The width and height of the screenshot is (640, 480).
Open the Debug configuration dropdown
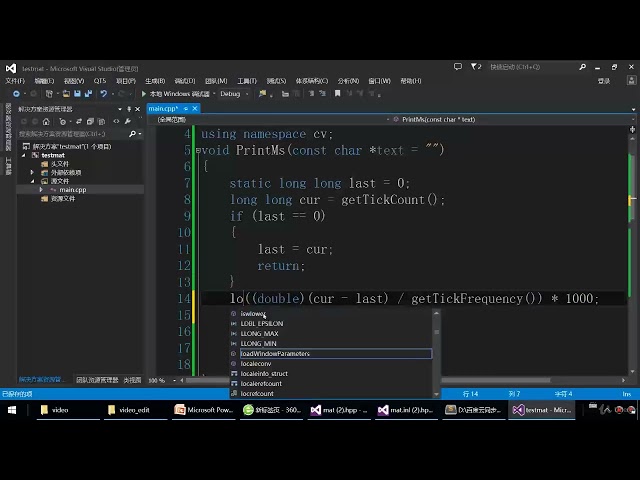pyautogui.click(x=233, y=94)
